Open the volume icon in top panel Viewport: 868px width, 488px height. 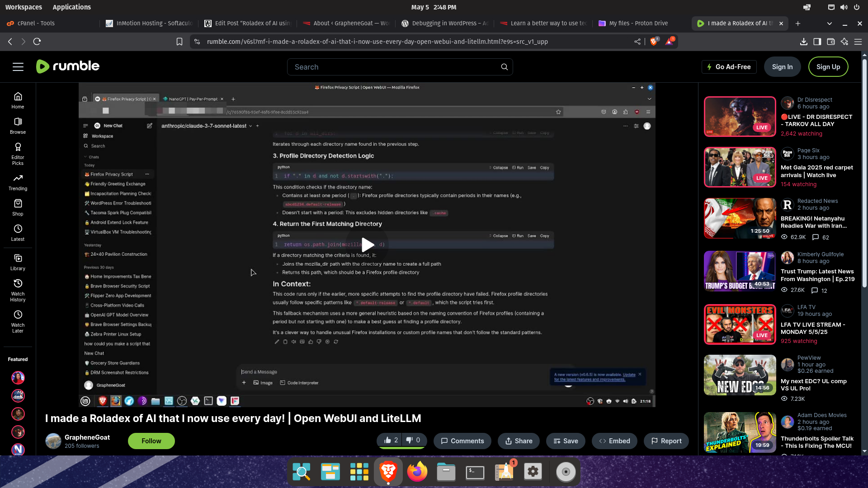[844, 7]
